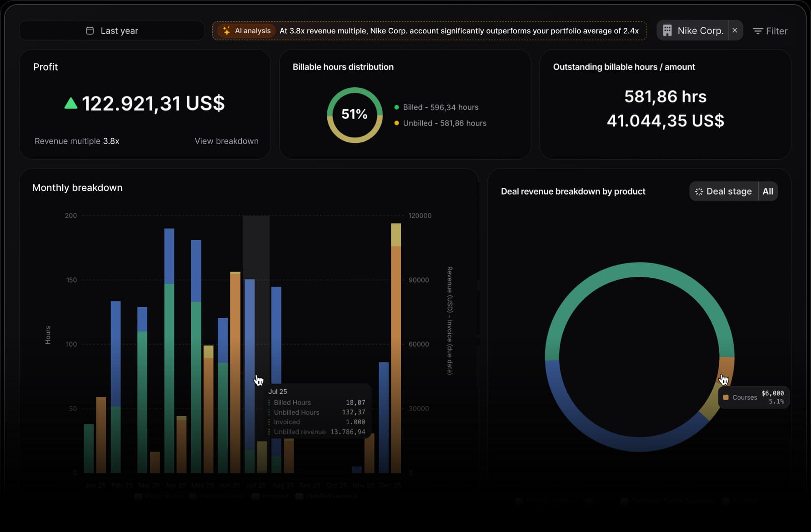Click the yellow top of the Dec 25 bar
The height and width of the screenshot is (532, 811).
pyautogui.click(x=396, y=235)
